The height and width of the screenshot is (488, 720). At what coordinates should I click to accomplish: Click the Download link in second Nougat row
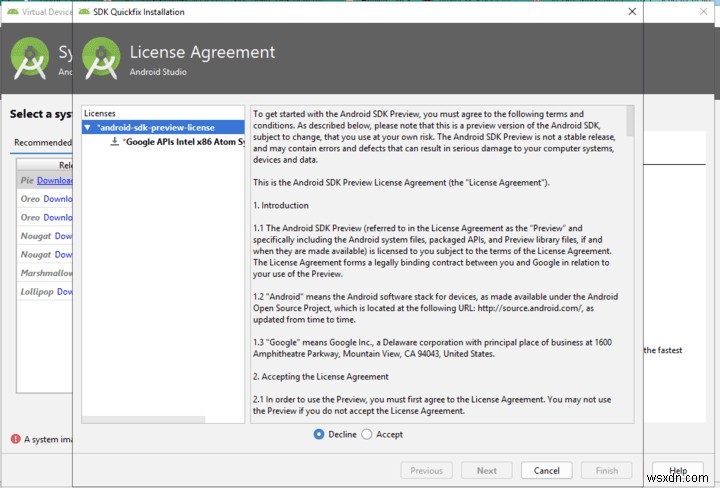[63, 254]
